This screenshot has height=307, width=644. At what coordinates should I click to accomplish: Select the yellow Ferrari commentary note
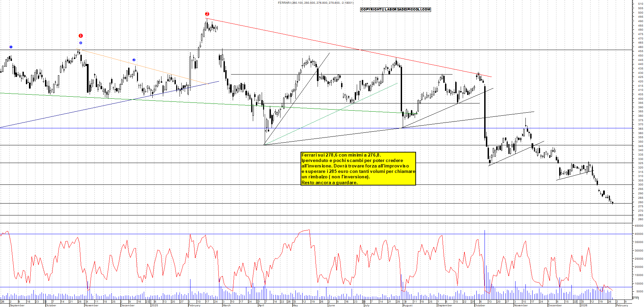pyautogui.click(x=358, y=168)
